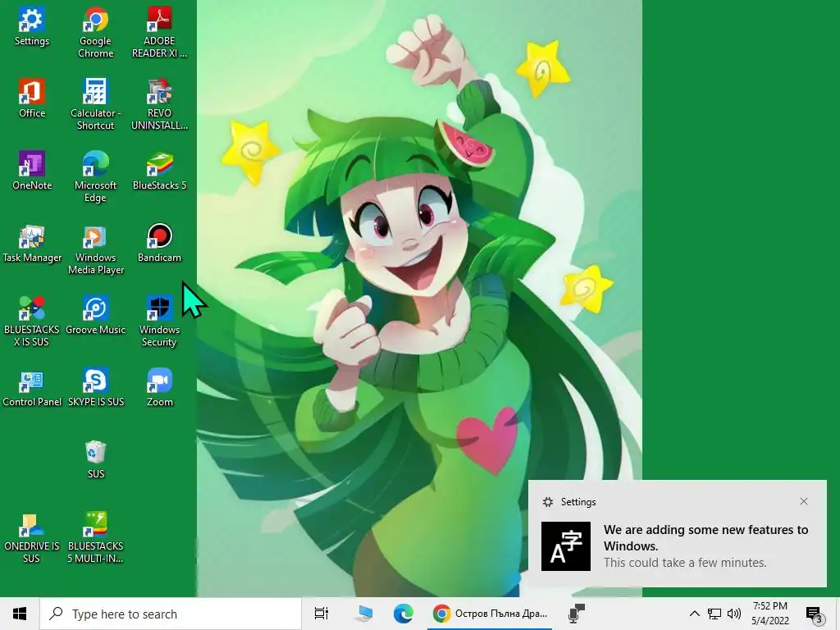Select the Calculator shortcut icon
This screenshot has height=630, width=840.
[x=95, y=104]
